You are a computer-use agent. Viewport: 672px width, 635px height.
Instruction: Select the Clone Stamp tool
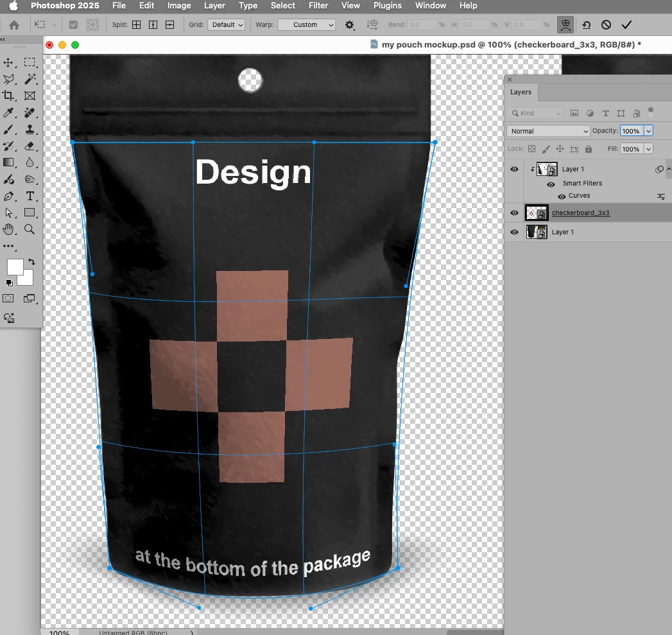pyautogui.click(x=30, y=130)
